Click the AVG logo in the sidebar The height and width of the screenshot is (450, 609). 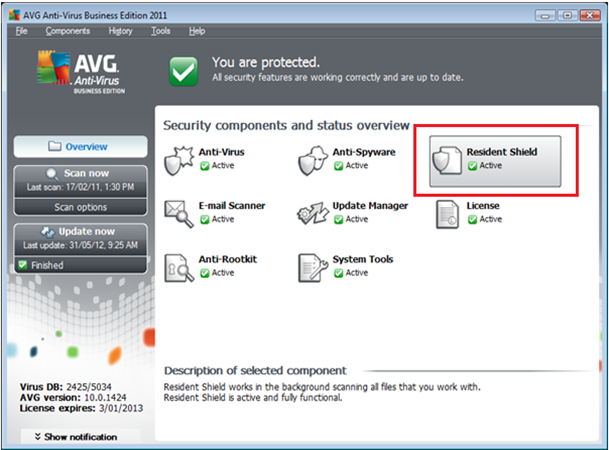81,72
